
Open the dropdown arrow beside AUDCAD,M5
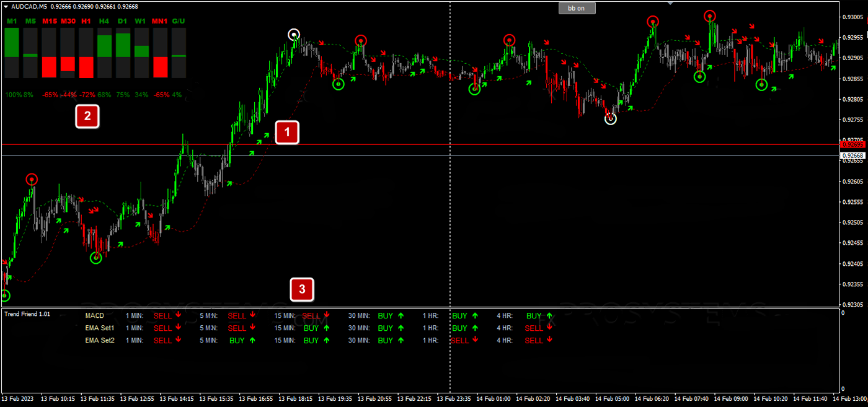click(x=6, y=6)
